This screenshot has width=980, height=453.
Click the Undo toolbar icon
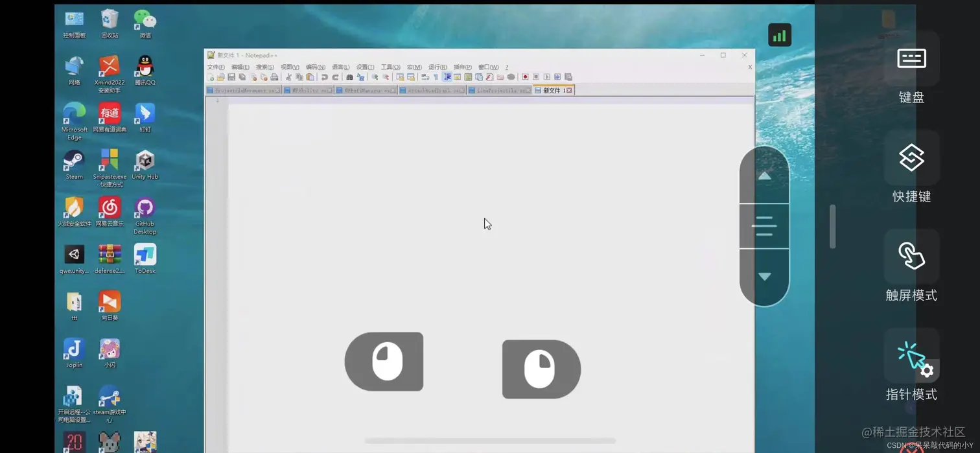click(325, 77)
